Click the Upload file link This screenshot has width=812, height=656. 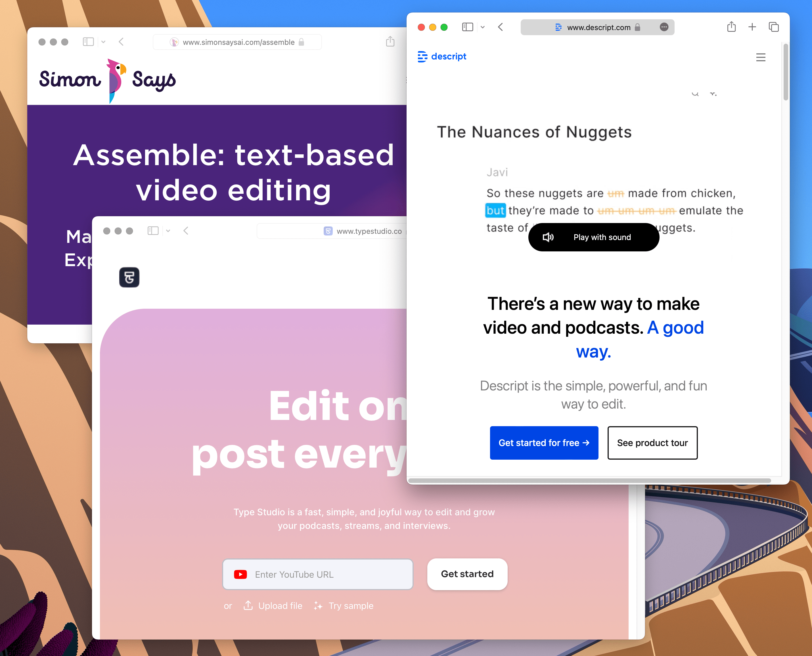pos(280,606)
